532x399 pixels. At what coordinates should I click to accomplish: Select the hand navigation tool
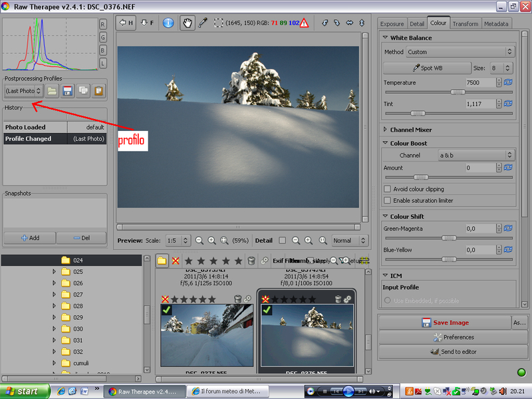tap(188, 23)
